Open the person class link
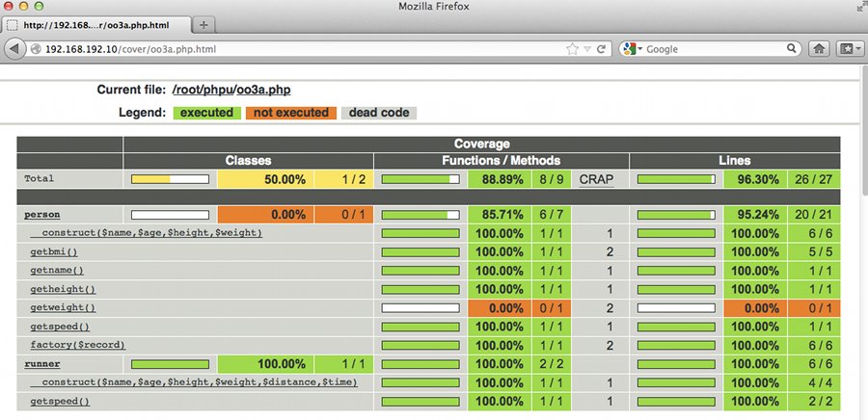This screenshot has width=868, height=420. click(43, 215)
